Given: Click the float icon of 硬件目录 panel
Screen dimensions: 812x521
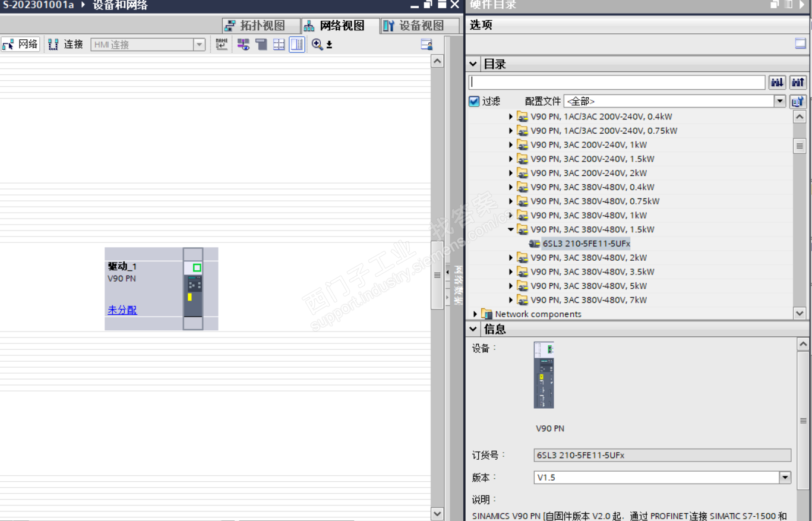Looking at the screenshot, I should coord(775,4).
